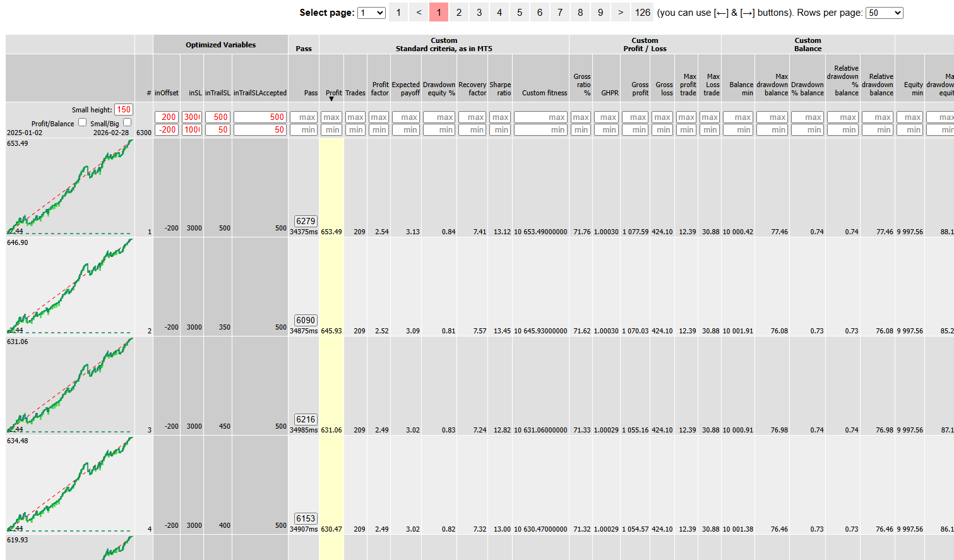Jump to page 4
The width and height of the screenshot is (954, 560).
click(499, 13)
